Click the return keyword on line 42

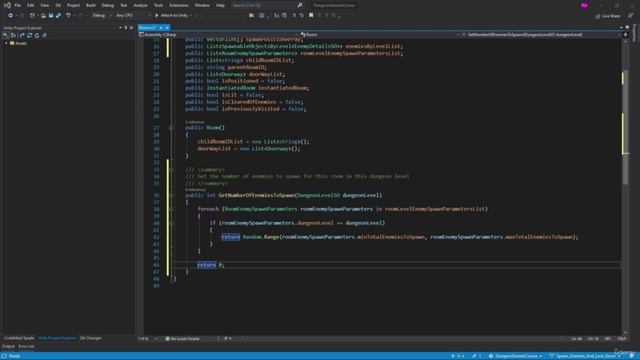click(x=231, y=237)
